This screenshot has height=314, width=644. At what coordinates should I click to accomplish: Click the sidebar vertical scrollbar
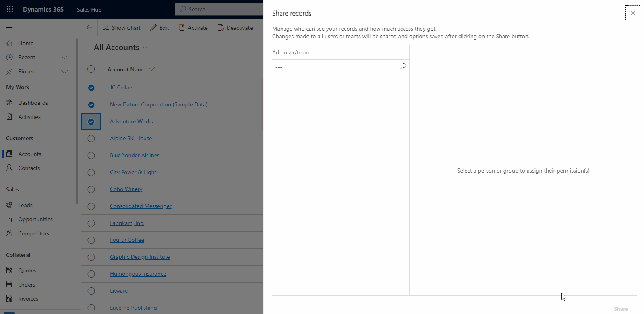[77, 121]
